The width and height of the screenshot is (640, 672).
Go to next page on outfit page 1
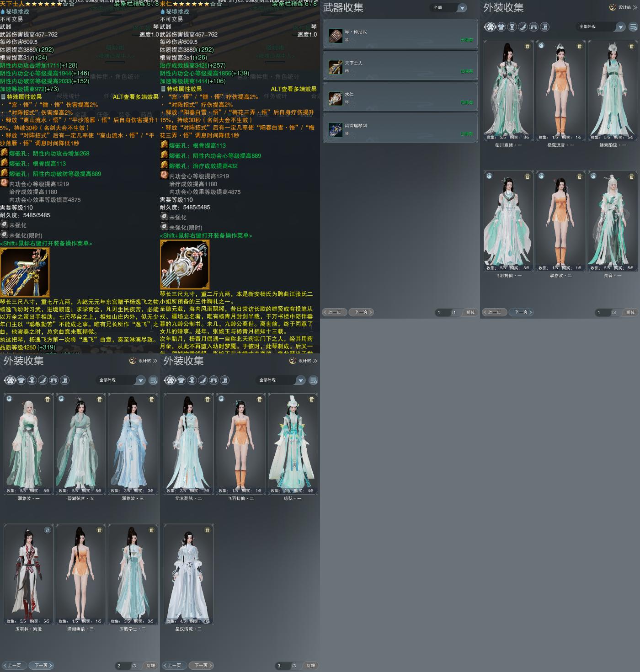pos(522,312)
